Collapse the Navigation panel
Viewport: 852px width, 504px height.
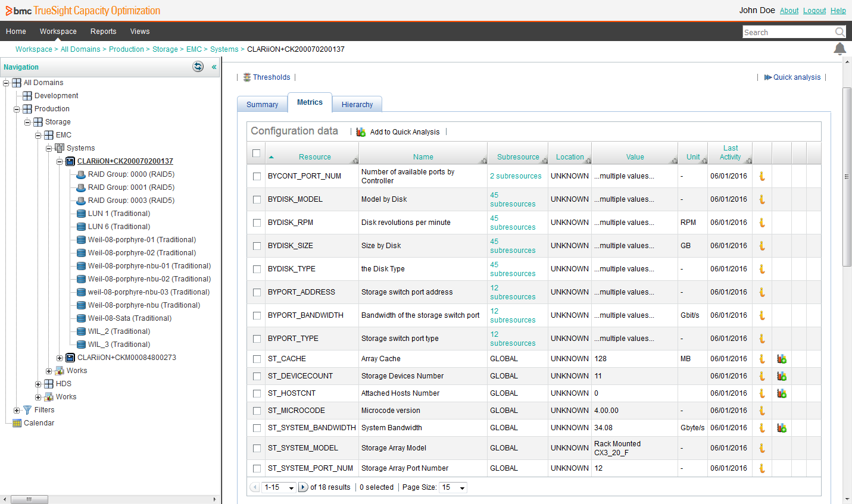pos(214,67)
